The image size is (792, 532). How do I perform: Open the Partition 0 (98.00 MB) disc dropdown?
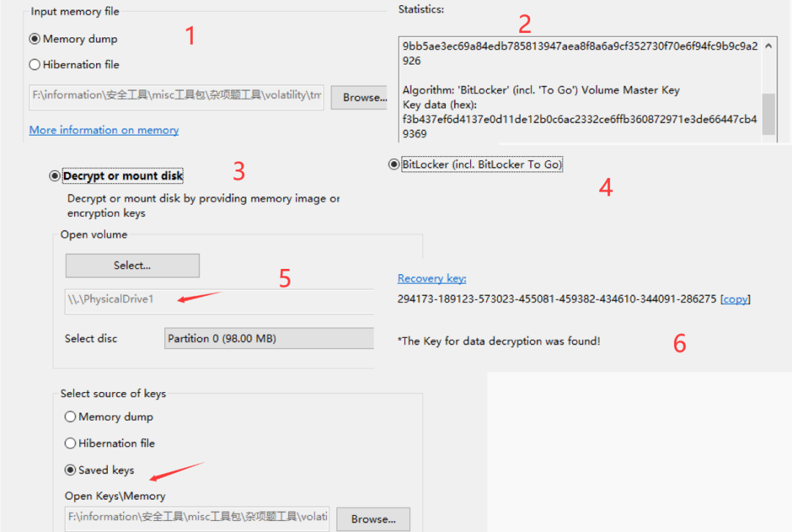[x=269, y=338]
